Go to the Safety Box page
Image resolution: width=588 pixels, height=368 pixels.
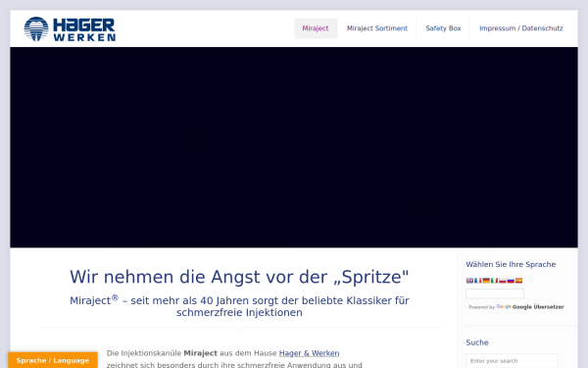pyautogui.click(x=443, y=28)
